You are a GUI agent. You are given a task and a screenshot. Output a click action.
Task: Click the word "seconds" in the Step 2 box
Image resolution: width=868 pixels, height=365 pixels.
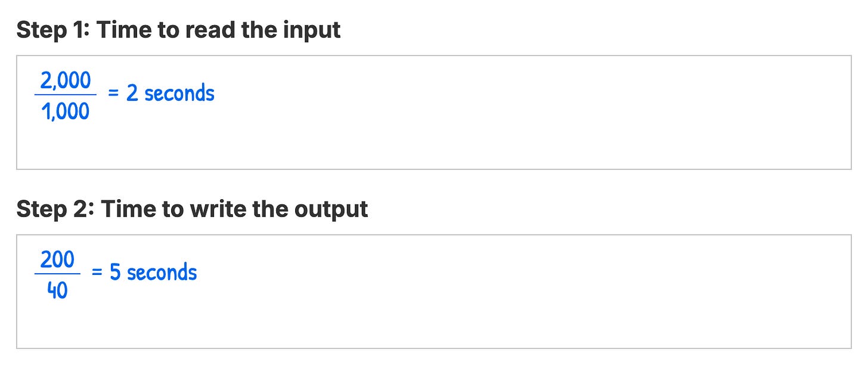click(162, 273)
